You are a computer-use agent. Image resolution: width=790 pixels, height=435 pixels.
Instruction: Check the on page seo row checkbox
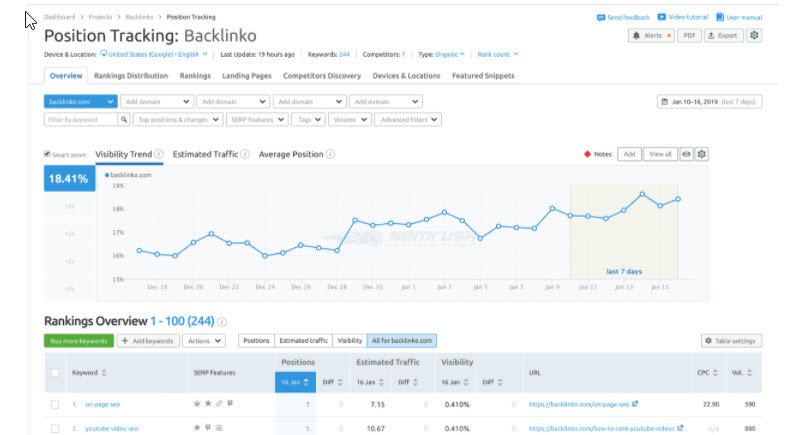coord(55,404)
